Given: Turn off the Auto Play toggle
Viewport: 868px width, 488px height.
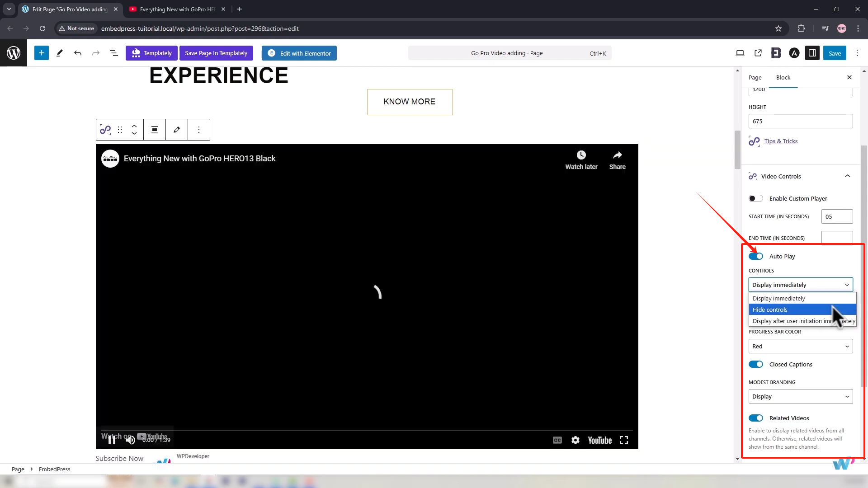Looking at the screenshot, I should click(755, 256).
